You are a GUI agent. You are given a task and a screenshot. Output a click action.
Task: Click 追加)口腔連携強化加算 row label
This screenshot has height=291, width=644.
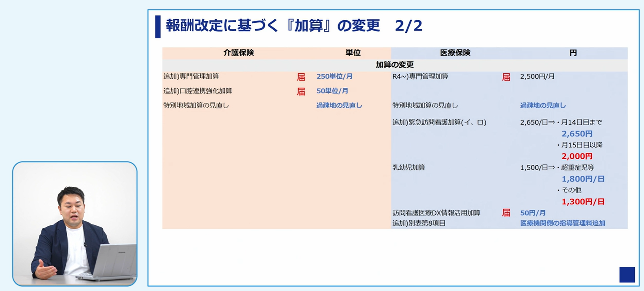(198, 91)
